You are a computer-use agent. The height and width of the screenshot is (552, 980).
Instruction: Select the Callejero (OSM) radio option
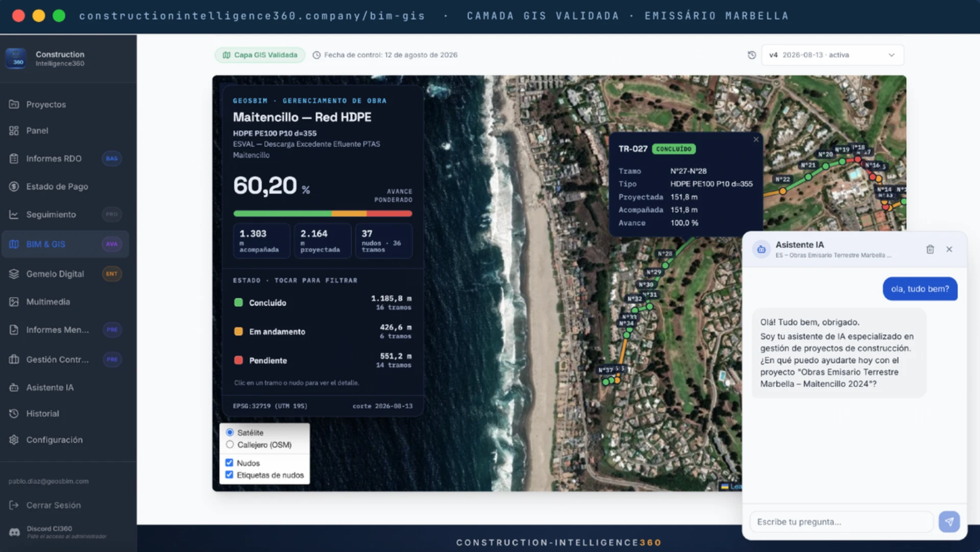[230, 445]
